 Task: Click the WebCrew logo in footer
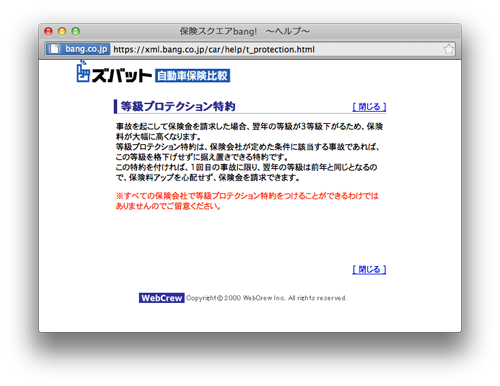(x=162, y=298)
